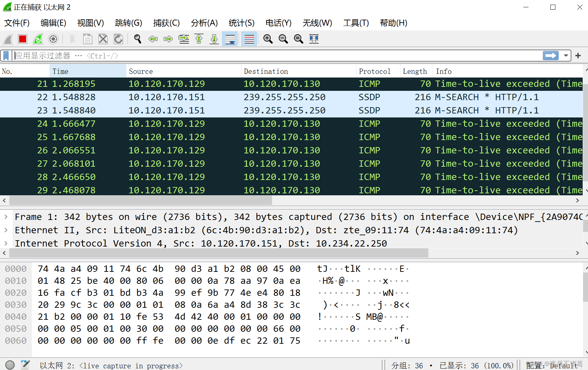Toggle auto-scroll during live capture
Viewport: 588px width, 370px height.
point(230,39)
